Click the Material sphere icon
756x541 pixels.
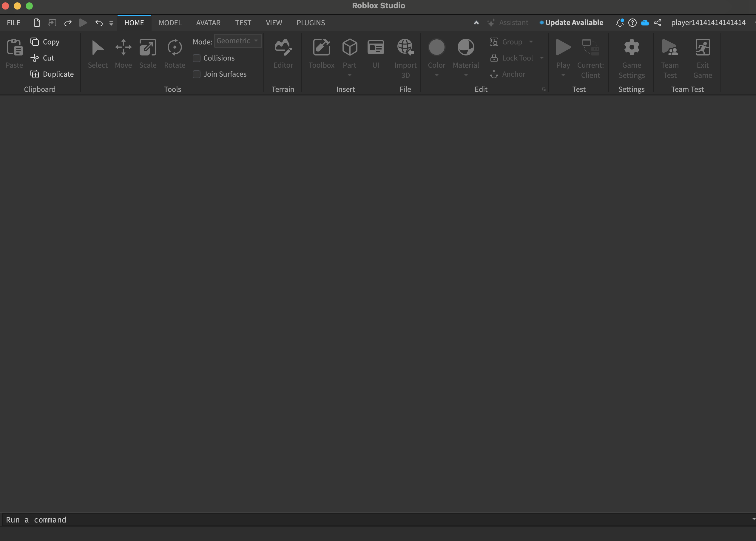(466, 47)
